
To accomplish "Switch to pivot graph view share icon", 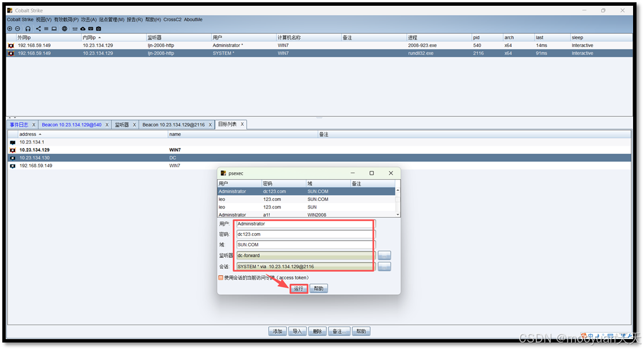I will click(38, 29).
